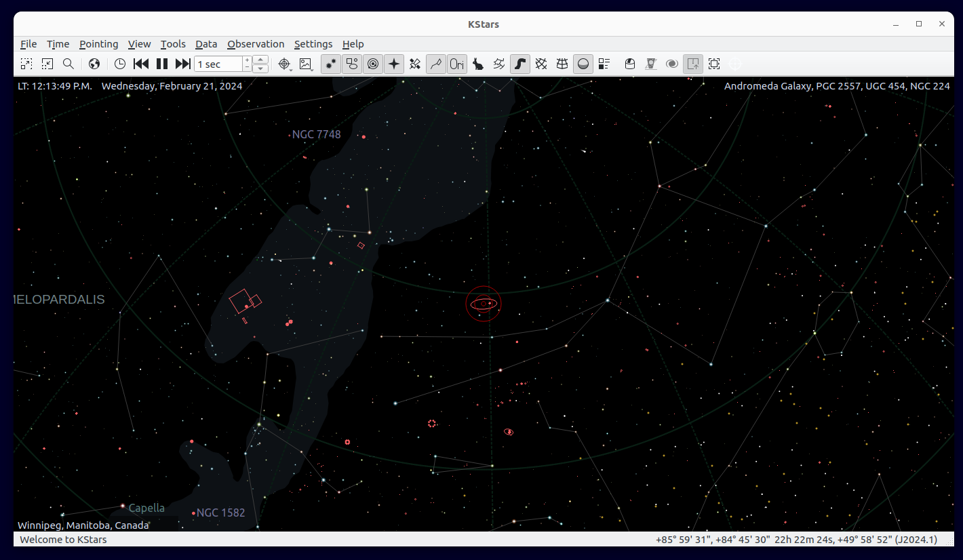Click inside the '1 sec' time step field

(218, 64)
